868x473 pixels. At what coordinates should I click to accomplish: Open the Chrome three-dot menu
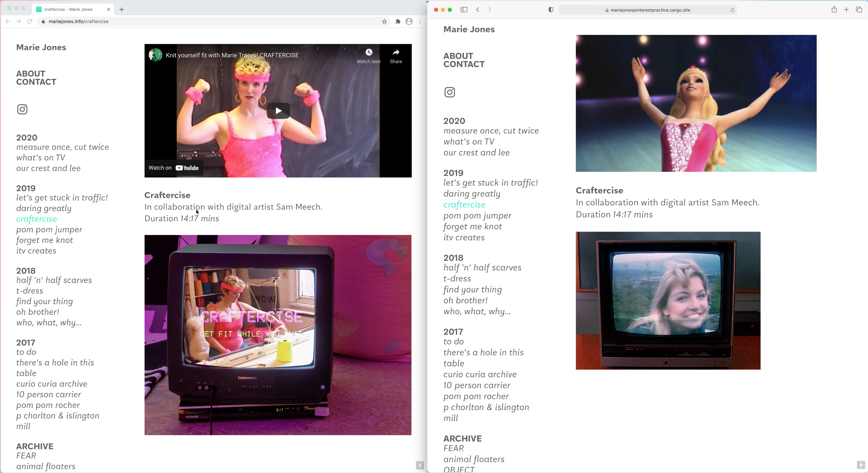420,21
